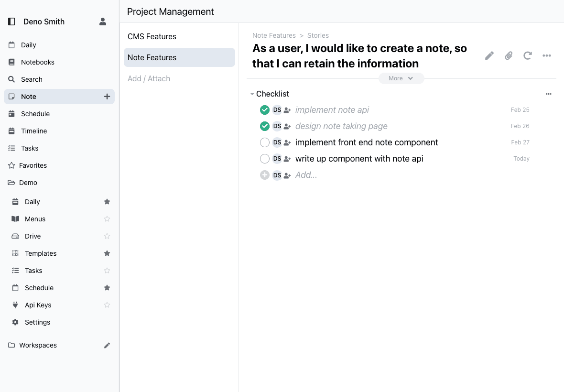Click DS avatar on write up component row

[277, 159]
